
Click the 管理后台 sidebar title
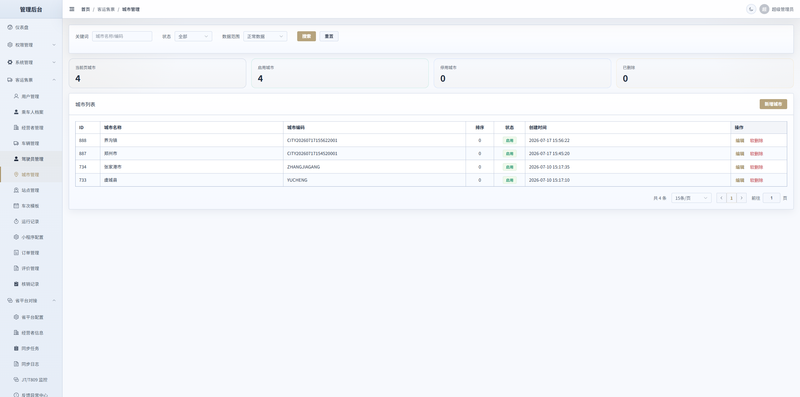(31, 9)
